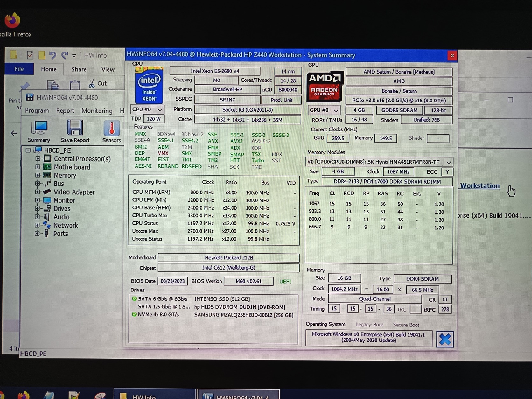Expand the Memory tree node
The image size is (532, 399).
[38, 175]
